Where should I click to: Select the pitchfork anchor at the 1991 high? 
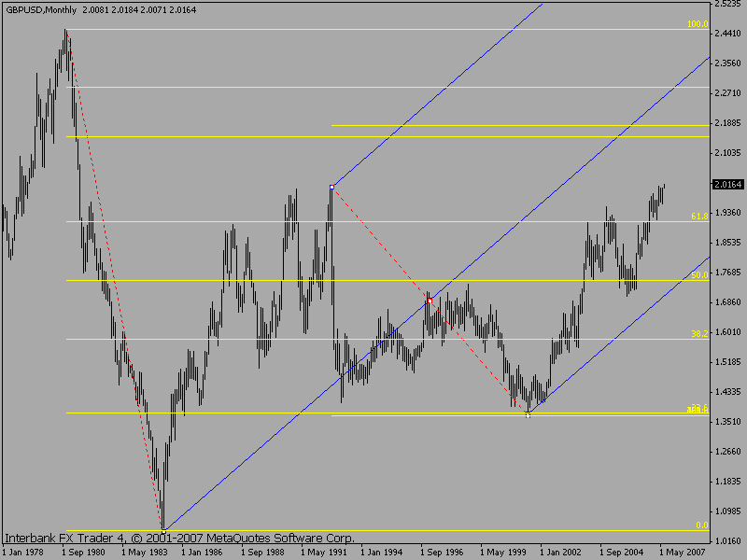click(332, 188)
